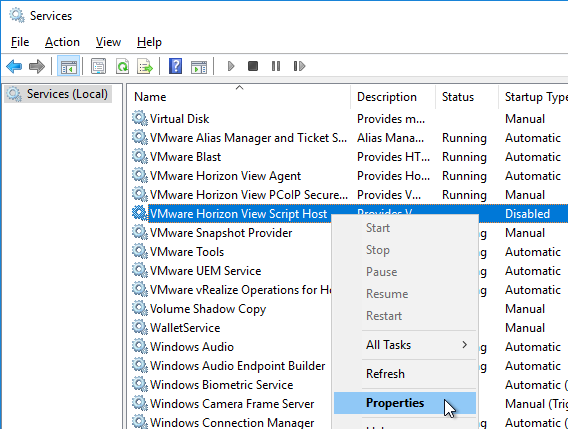Toggle Show/Hide Console Tree toolbar icon

[68, 66]
